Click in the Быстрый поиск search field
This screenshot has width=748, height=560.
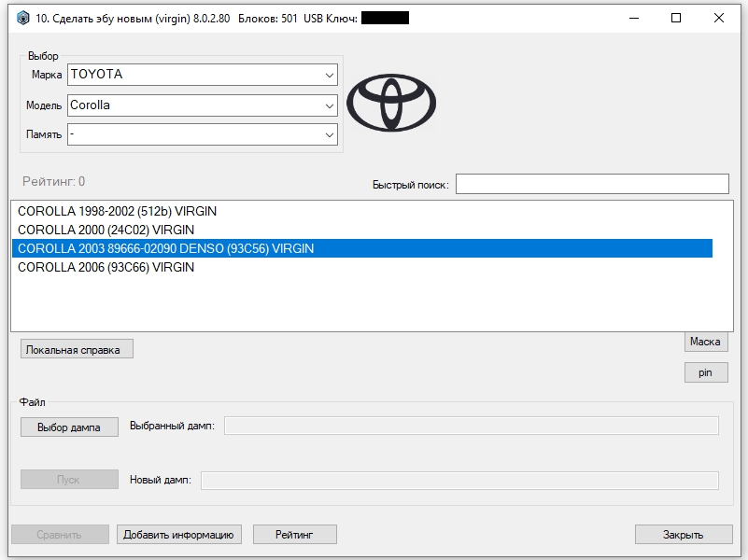[592, 184]
